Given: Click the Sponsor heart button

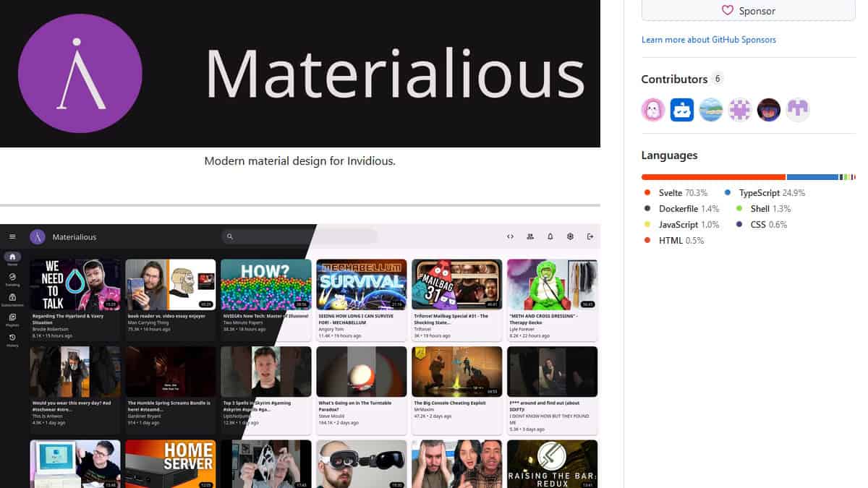Looking at the screenshot, I should pyautogui.click(x=748, y=10).
